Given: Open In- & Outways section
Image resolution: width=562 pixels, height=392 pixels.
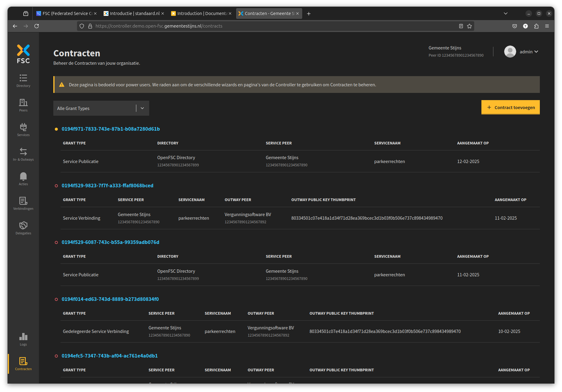Looking at the screenshot, I should (23, 154).
